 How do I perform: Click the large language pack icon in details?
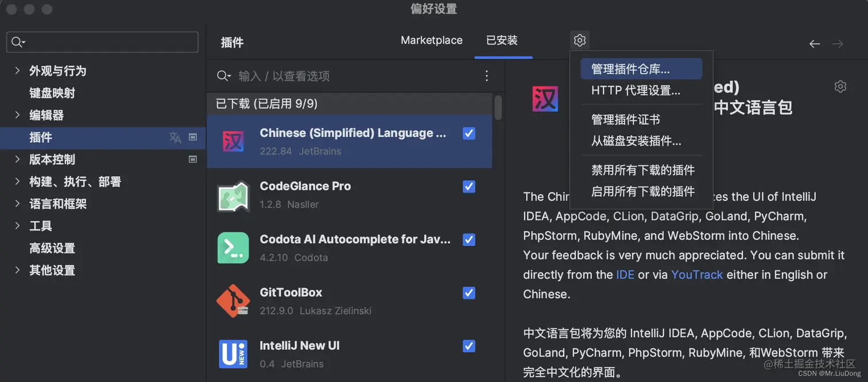click(545, 99)
